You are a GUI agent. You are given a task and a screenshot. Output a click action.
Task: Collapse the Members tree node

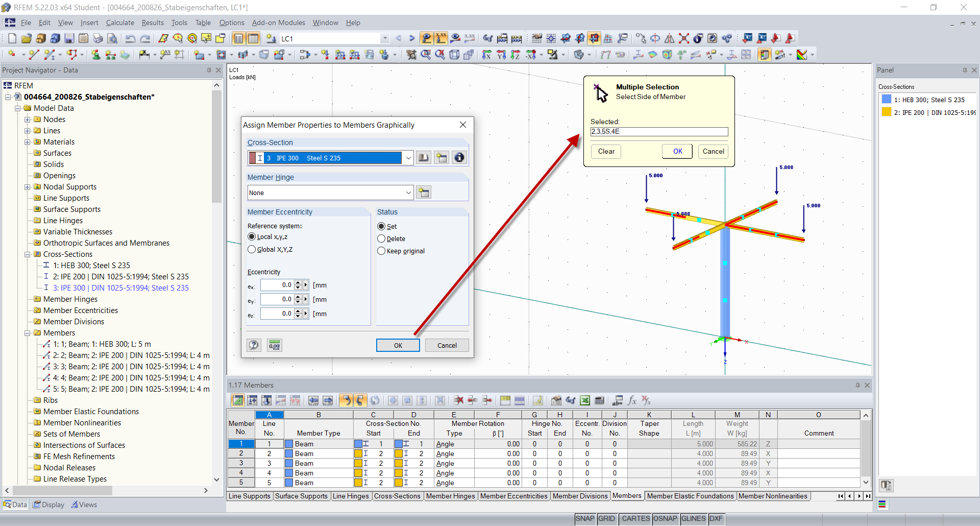[x=28, y=333]
